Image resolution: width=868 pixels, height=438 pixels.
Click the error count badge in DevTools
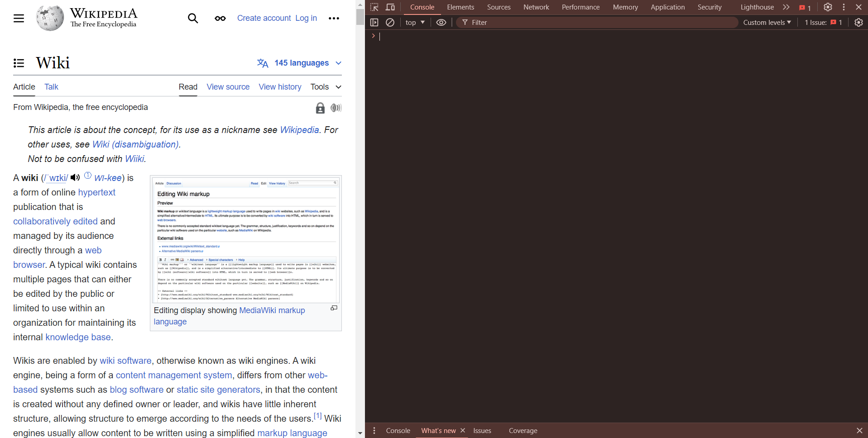[x=805, y=8]
